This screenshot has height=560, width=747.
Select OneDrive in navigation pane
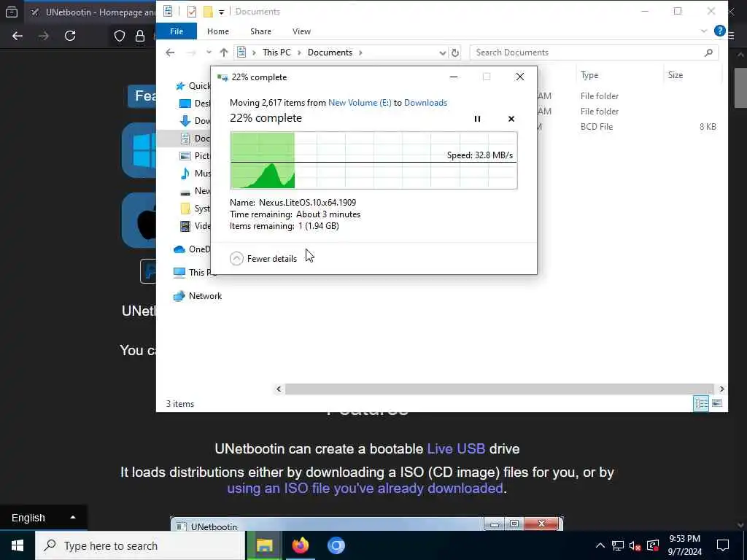(192, 249)
